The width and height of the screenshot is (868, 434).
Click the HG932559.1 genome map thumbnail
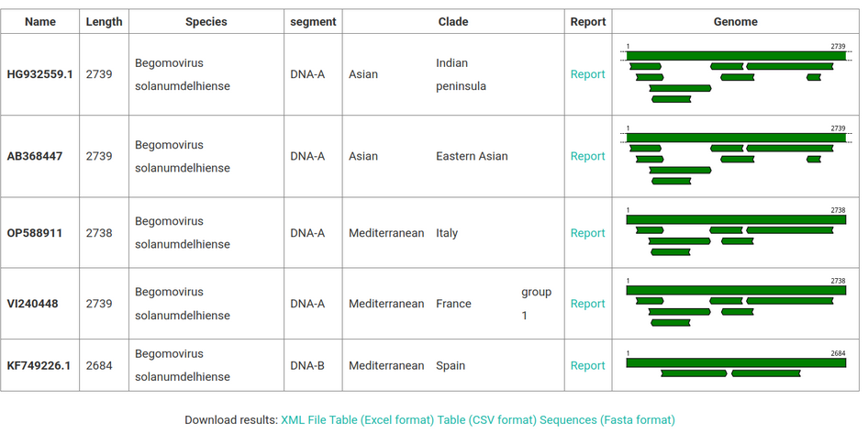coord(736,74)
